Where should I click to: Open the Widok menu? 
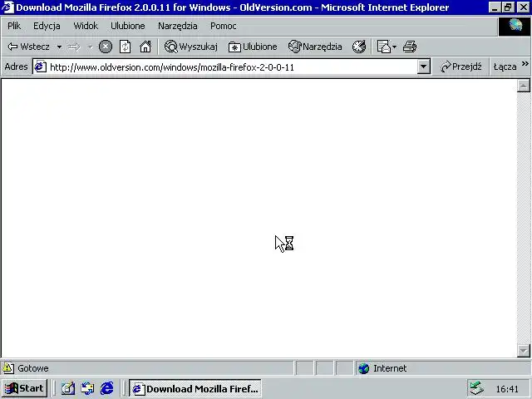[86, 26]
